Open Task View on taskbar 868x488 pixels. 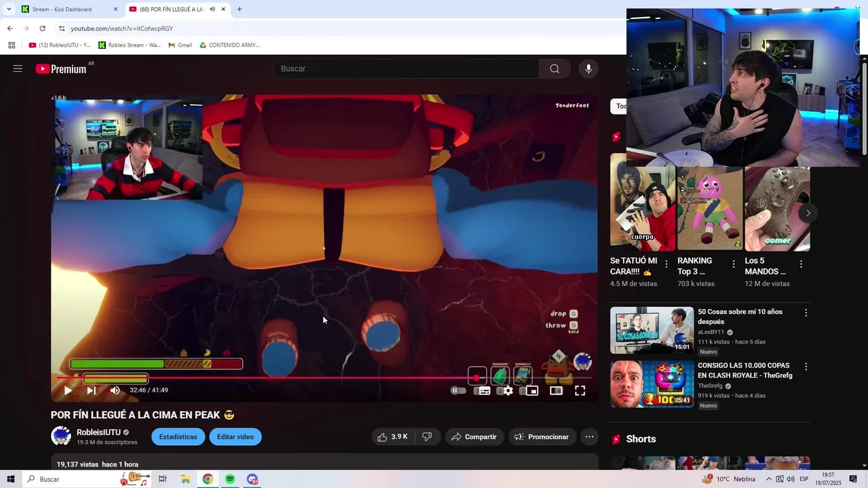(163, 479)
